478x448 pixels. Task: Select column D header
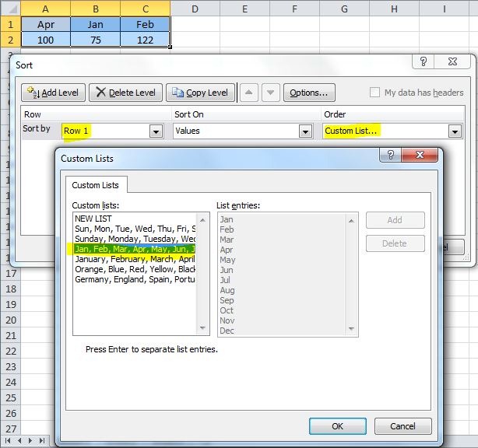click(195, 9)
